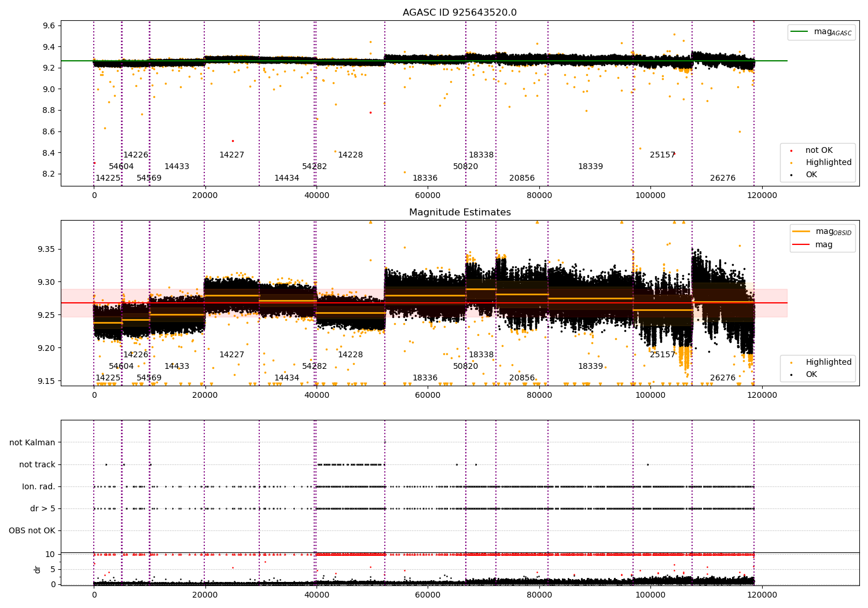Click the 'dr' y-axis label
Viewport: 868px width, 608px height.
38,569
